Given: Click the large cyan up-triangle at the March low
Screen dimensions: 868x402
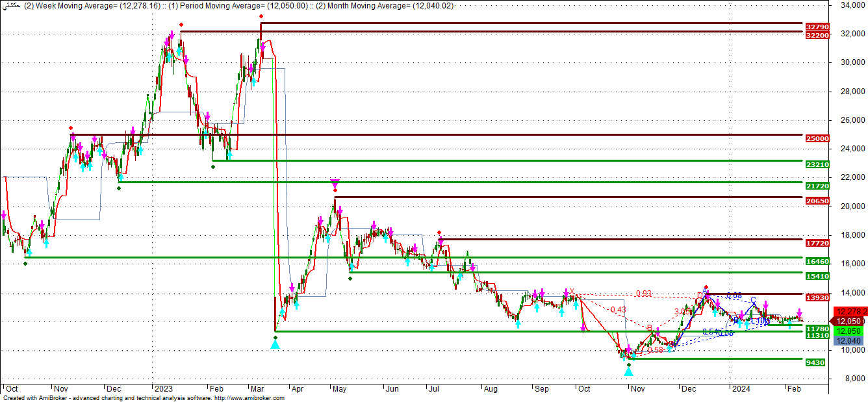Looking at the screenshot, I should 275,344.
